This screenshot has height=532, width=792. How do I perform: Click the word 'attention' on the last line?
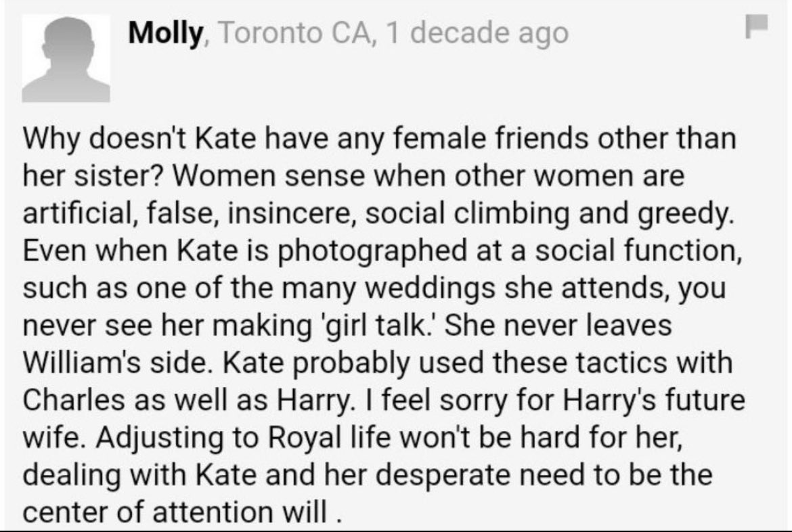(x=213, y=512)
